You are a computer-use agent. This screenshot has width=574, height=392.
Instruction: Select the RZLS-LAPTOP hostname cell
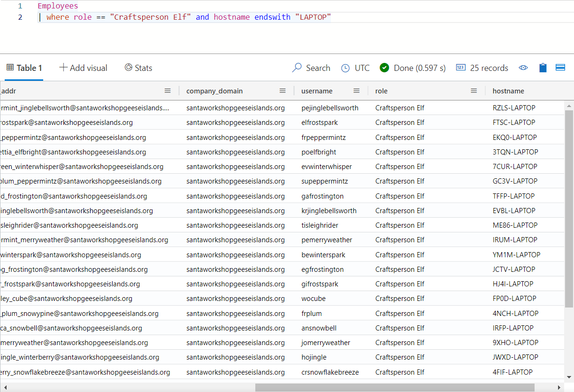click(x=514, y=108)
